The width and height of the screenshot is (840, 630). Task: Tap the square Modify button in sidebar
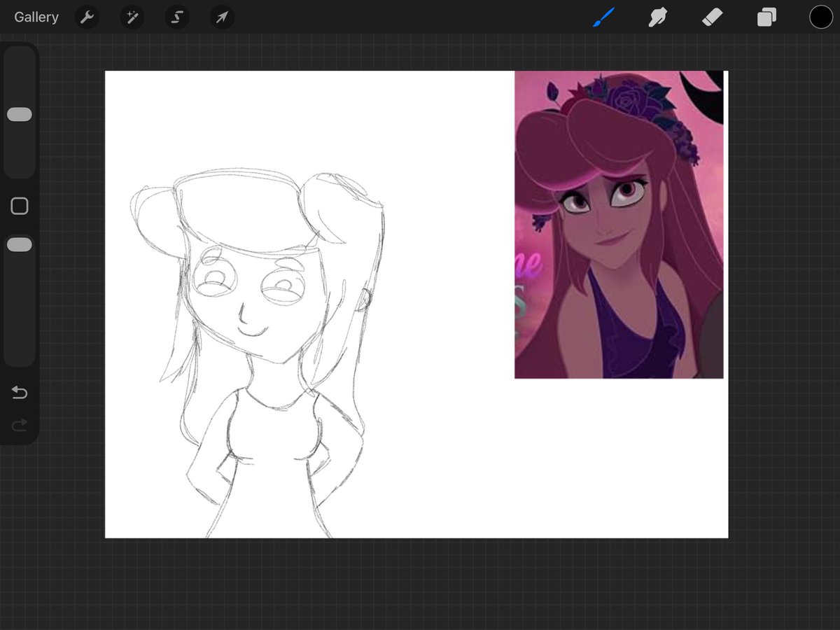(20, 206)
